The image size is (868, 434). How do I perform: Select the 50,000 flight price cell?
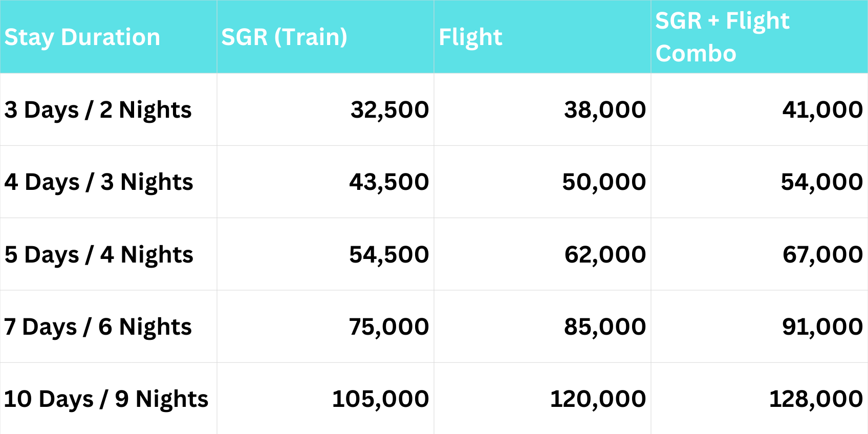[x=604, y=182]
